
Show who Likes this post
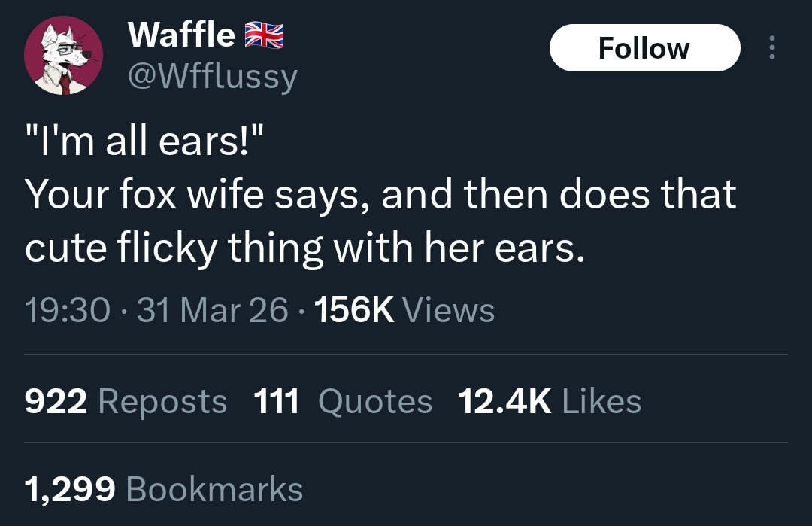601,401
